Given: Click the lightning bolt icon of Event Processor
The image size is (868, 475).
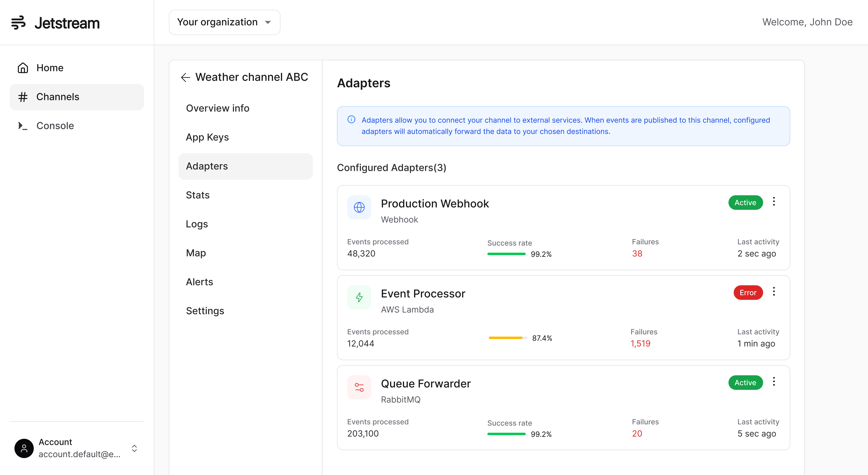Looking at the screenshot, I should [x=359, y=297].
